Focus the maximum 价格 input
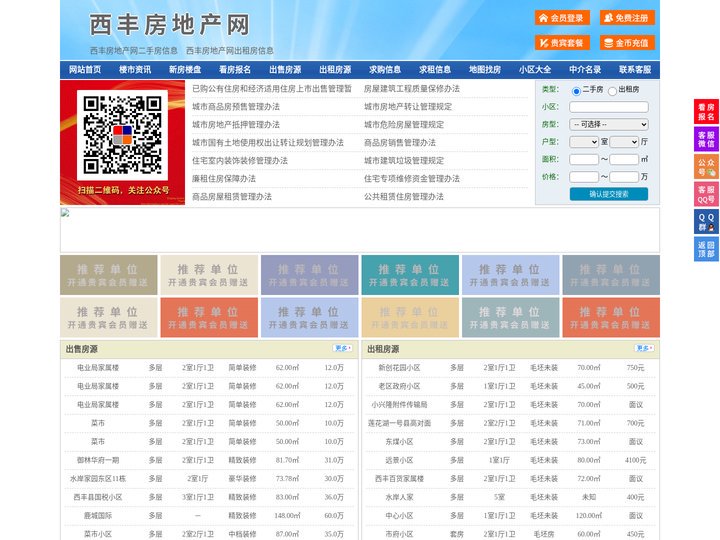The width and height of the screenshot is (720, 540). 624,177
